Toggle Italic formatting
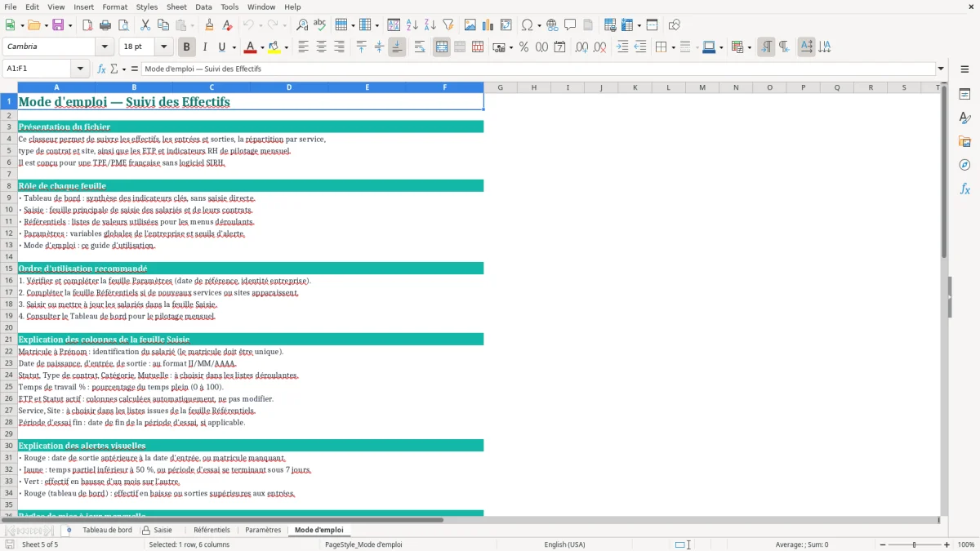Viewport: 980px width, 551px height. [x=204, y=47]
